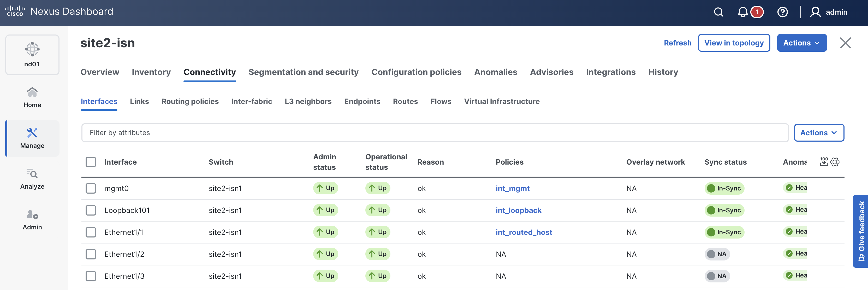Check the mgmt0 interface checkbox
This screenshot has width=868, height=290.
(91, 188)
